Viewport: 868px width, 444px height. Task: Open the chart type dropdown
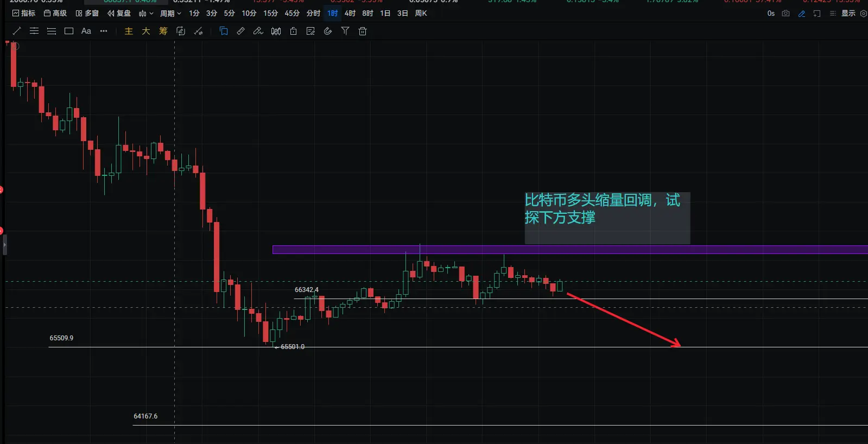pos(146,13)
